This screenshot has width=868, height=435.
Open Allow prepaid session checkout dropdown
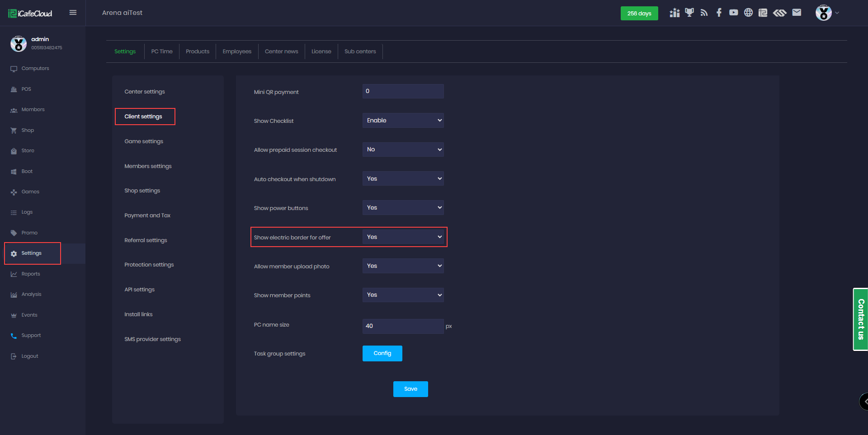pyautogui.click(x=403, y=150)
